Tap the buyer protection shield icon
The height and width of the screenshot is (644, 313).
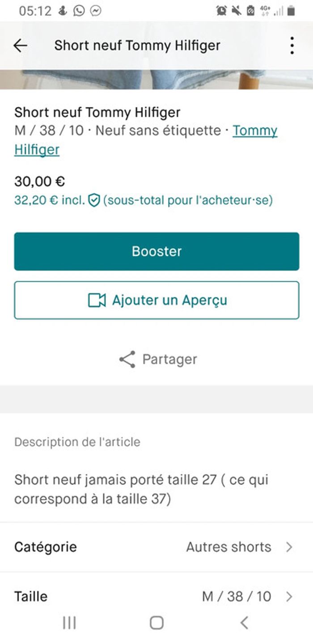[x=93, y=200]
